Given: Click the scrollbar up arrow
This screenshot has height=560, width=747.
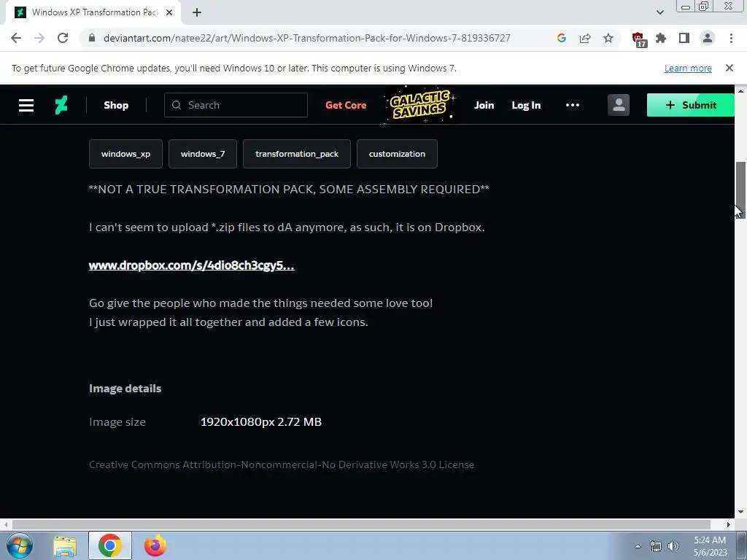Looking at the screenshot, I should click(740, 90).
